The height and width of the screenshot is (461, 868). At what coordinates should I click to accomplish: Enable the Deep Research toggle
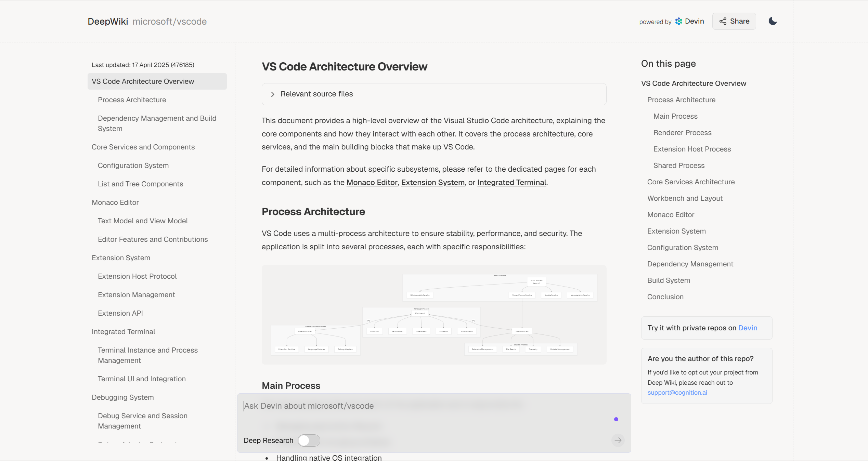(309, 440)
